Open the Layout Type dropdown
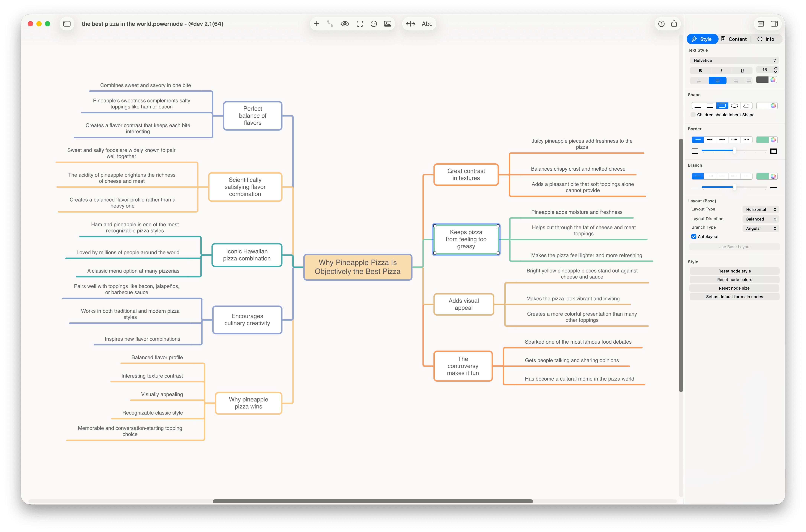 point(761,209)
